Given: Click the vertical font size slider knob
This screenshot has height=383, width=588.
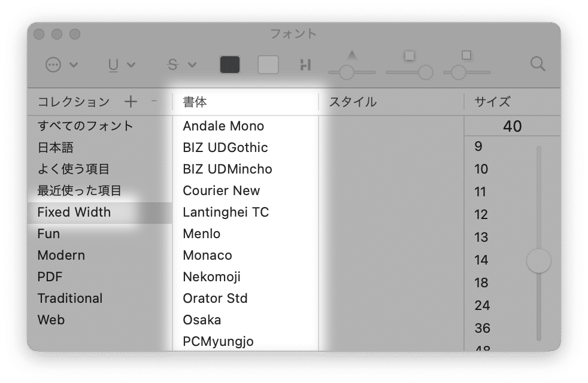Looking at the screenshot, I should click(538, 261).
